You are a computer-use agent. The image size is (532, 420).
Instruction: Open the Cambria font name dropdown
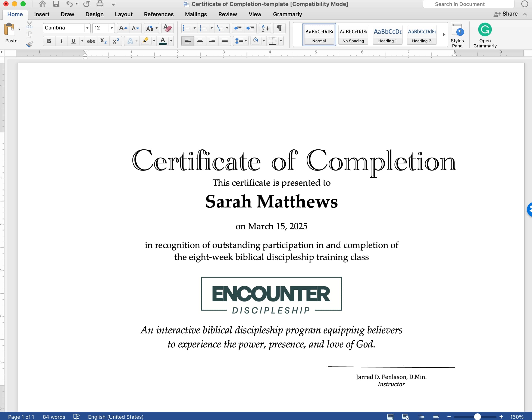[87, 28]
